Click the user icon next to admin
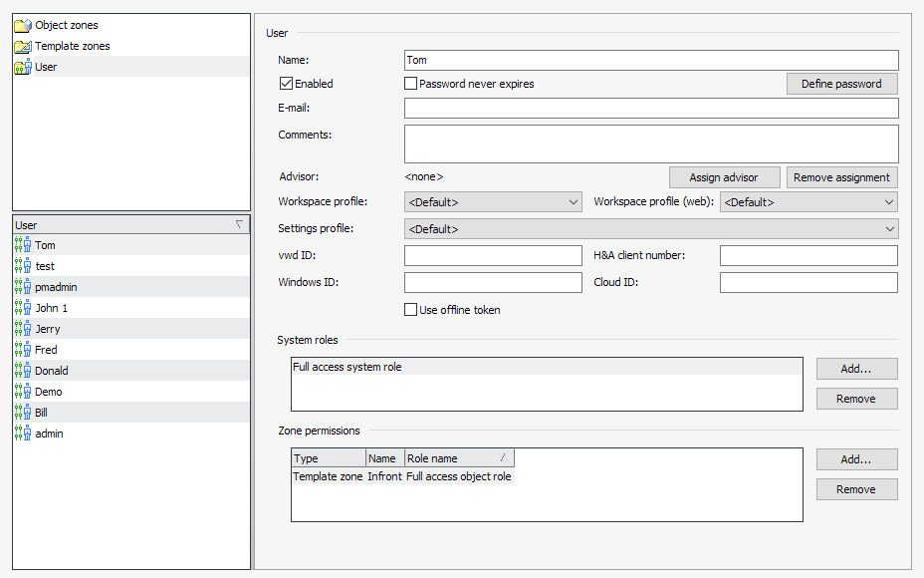 pos(23,433)
